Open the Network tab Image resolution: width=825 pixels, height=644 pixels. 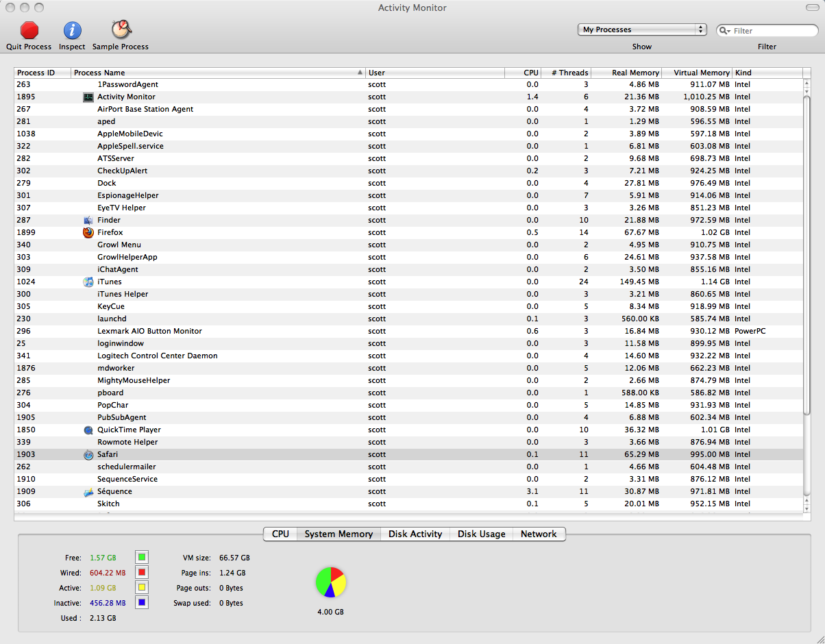pos(539,534)
